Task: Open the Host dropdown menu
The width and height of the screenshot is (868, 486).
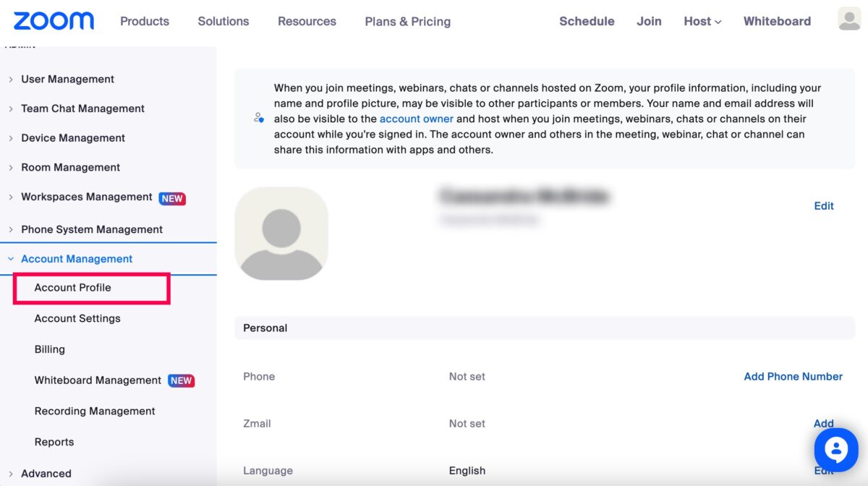Action: 702,21
